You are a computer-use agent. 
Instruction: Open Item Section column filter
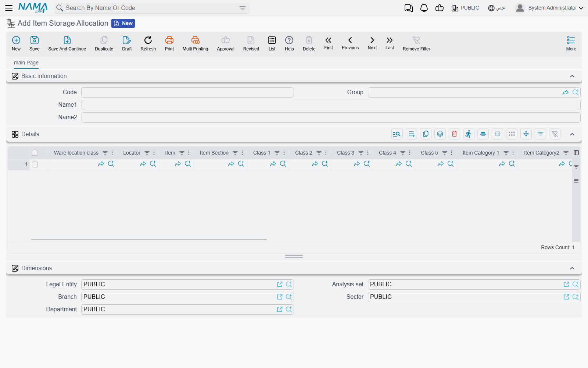point(235,153)
